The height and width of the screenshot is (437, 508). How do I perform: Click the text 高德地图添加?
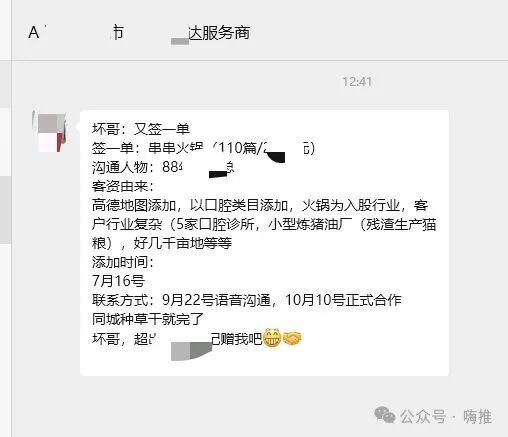point(134,205)
